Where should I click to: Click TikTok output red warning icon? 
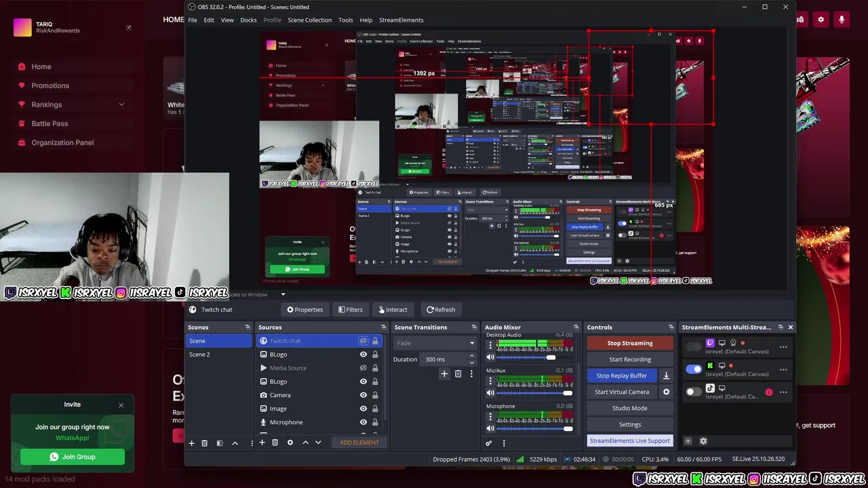click(769, 392)
